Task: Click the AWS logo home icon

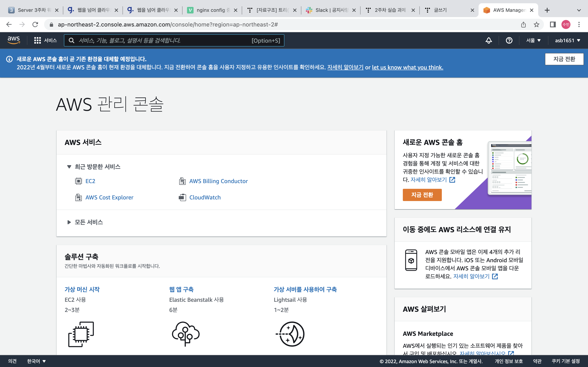Action: point(14,40)
